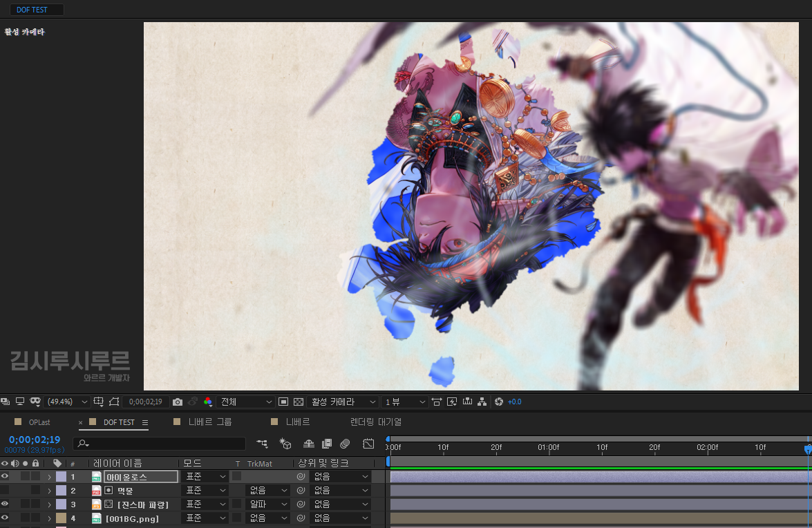Click parent pick whip for 진스마 파랑 layer
This screenshot has height=528, width=812.
point(301,505)
